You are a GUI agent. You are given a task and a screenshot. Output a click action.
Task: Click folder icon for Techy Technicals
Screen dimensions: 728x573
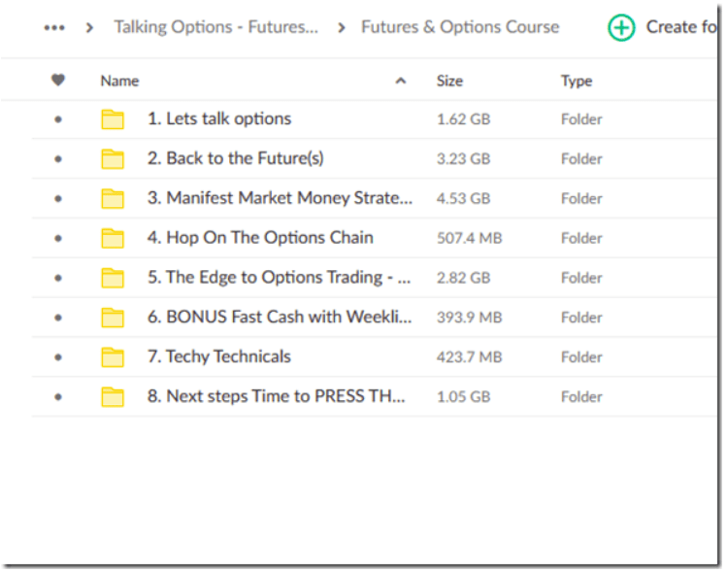click(x=113, y=357)
